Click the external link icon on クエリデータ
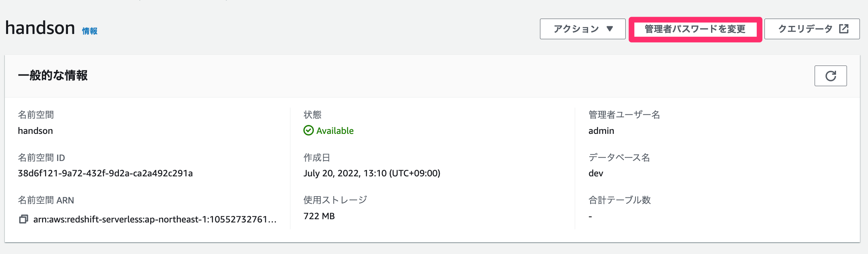This screenshot has width=868, height=254. click(844, 29)
